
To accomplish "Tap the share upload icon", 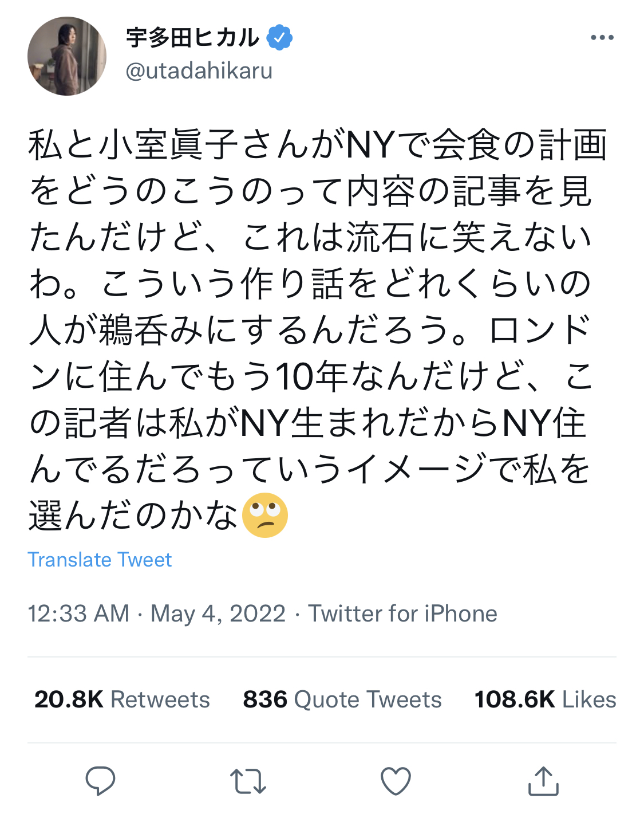I will 543,781.
